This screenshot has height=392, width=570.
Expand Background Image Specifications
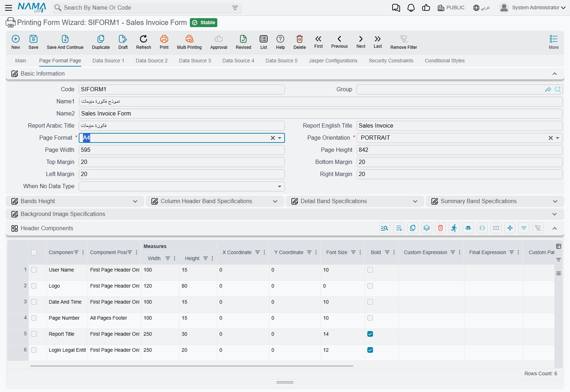[x=285, y=214]
